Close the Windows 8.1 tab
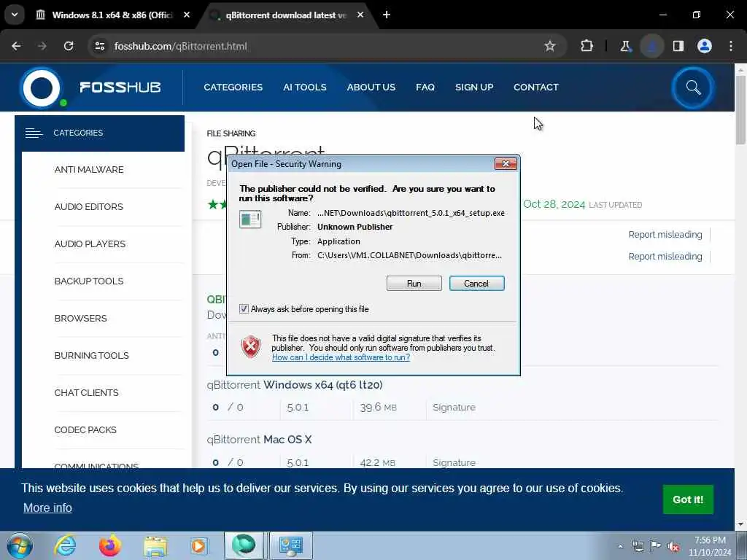Viewport: 747px width, 560px height. coord(187,15)
